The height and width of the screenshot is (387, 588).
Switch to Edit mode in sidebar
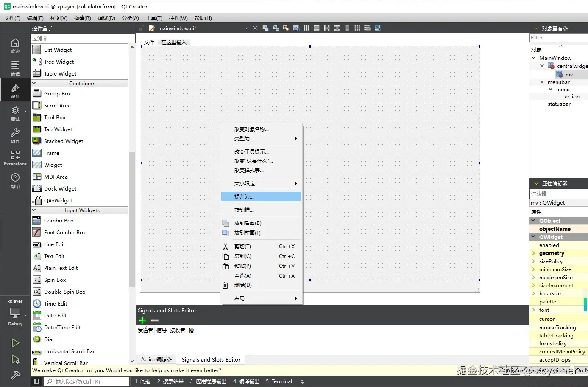(x=15, y=68)
